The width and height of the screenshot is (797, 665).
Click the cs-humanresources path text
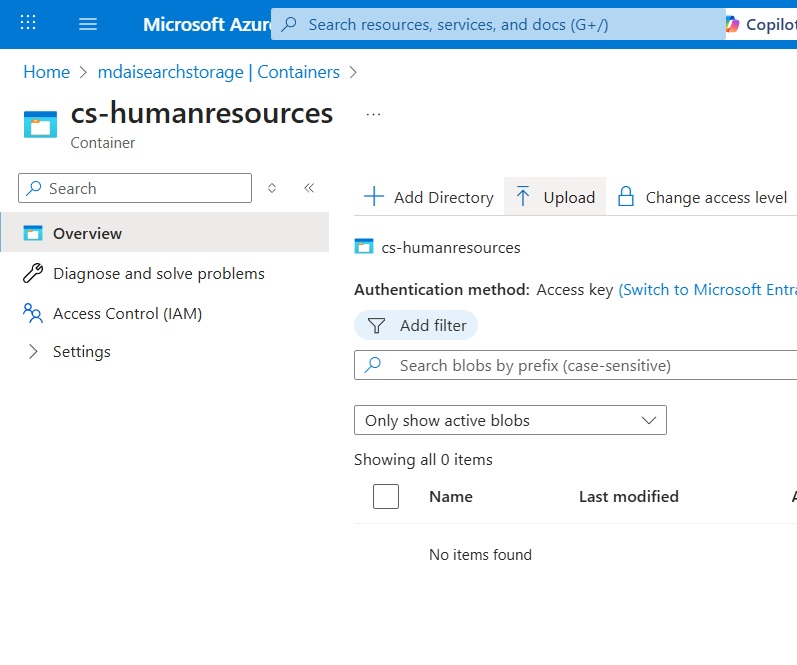451,248
